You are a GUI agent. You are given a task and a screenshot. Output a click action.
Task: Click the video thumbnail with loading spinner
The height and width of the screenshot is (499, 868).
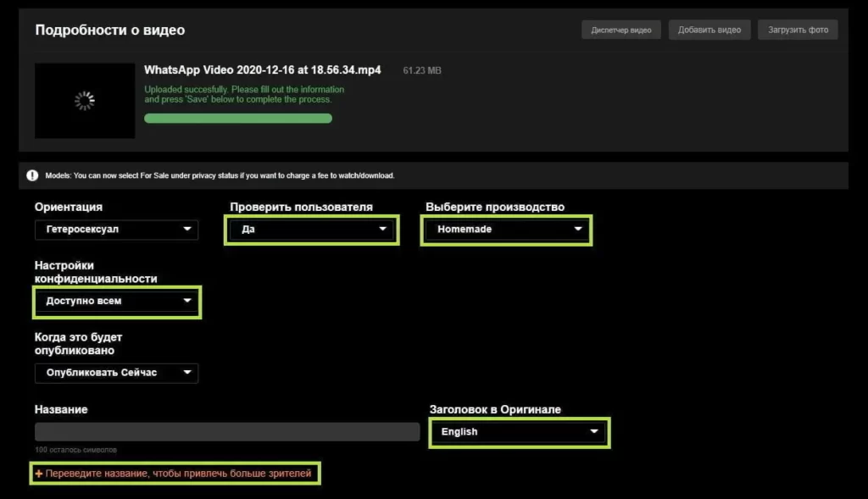[x=85, y=101]
